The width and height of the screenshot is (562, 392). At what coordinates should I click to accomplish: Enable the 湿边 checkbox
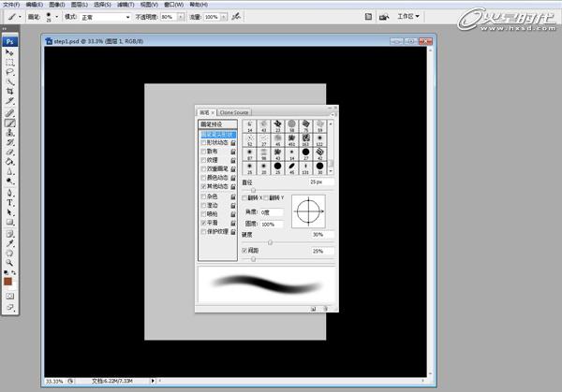tap(203, 206)
